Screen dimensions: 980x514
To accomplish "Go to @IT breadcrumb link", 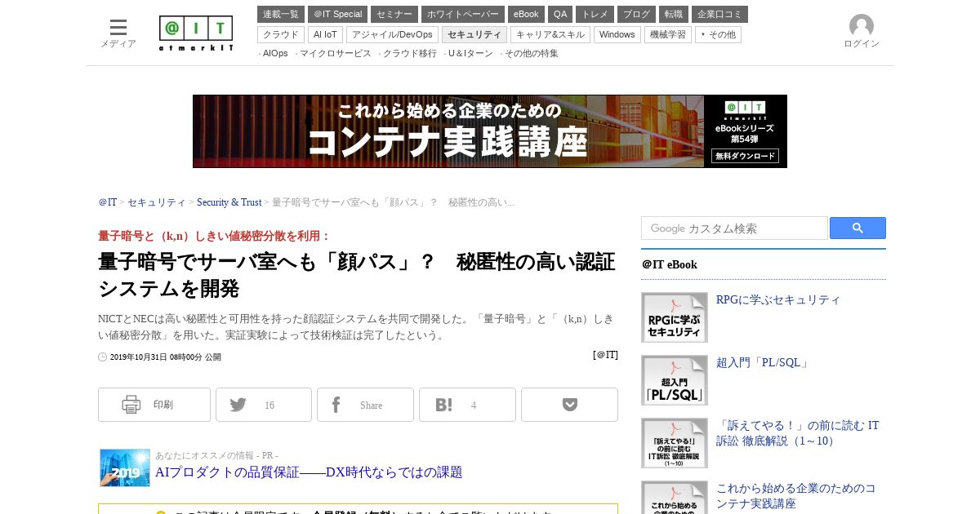I will [x=108, y=202].
